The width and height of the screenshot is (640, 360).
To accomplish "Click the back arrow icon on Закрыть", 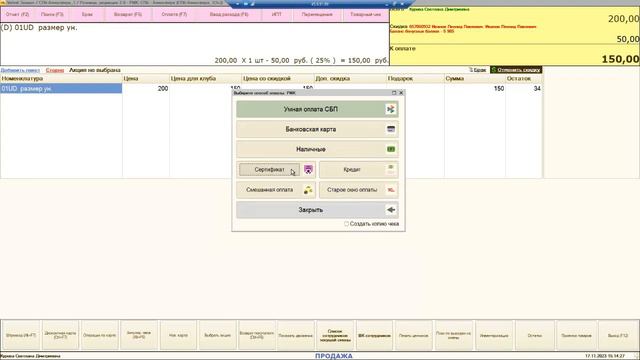I will [391, 209].
